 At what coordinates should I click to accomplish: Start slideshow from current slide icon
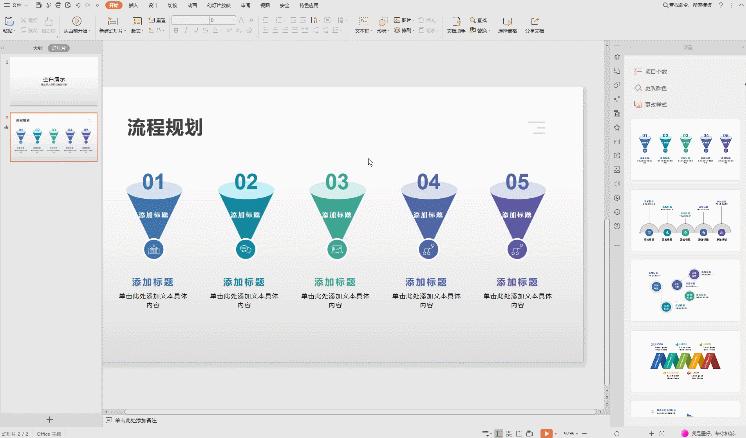(76, 21)
